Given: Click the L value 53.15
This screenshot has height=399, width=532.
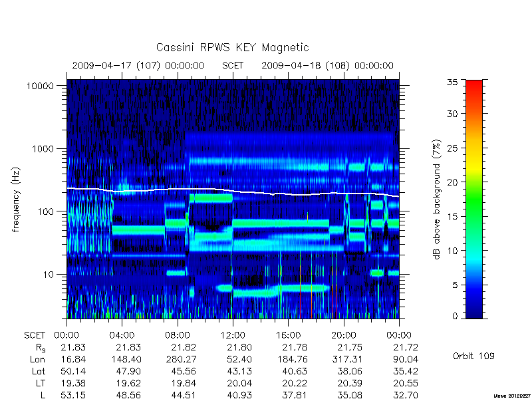Looking at the screenshot, I should [73, 395].
